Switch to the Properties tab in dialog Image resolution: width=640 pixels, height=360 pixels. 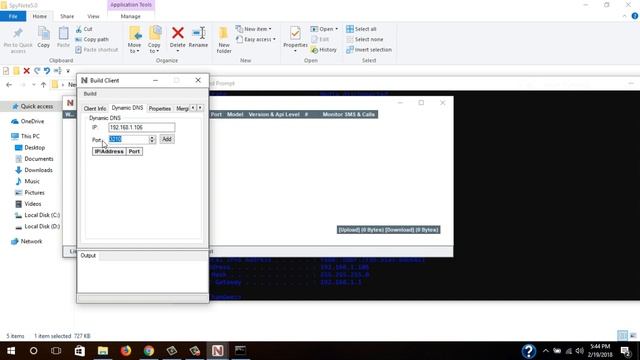tap(160, 109)
